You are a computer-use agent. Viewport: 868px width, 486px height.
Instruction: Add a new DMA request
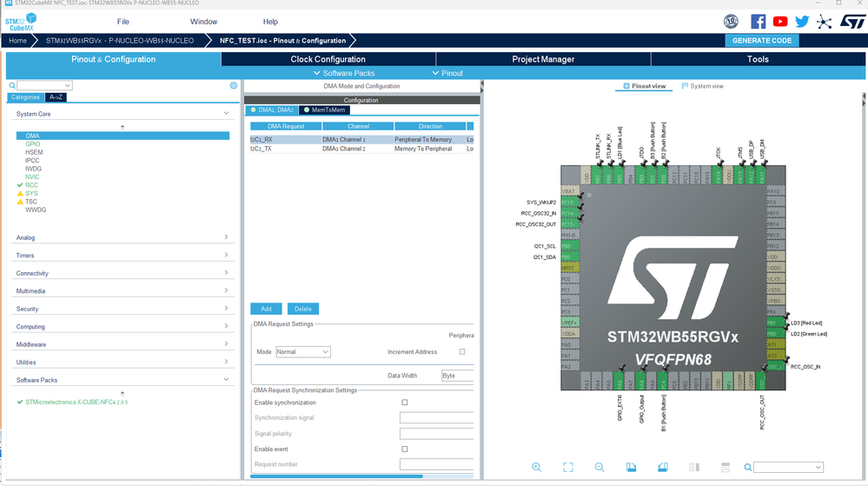266,309
